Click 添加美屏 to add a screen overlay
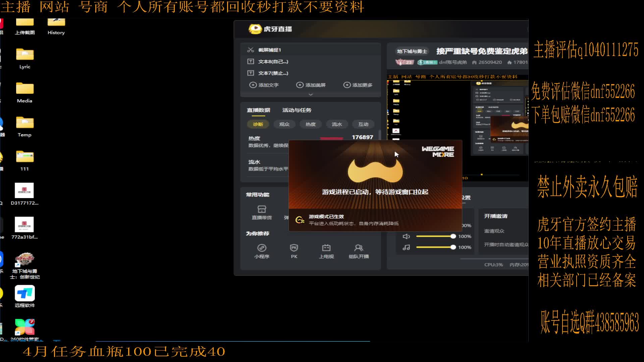644x362 pixels. click(x=311, y=85)
